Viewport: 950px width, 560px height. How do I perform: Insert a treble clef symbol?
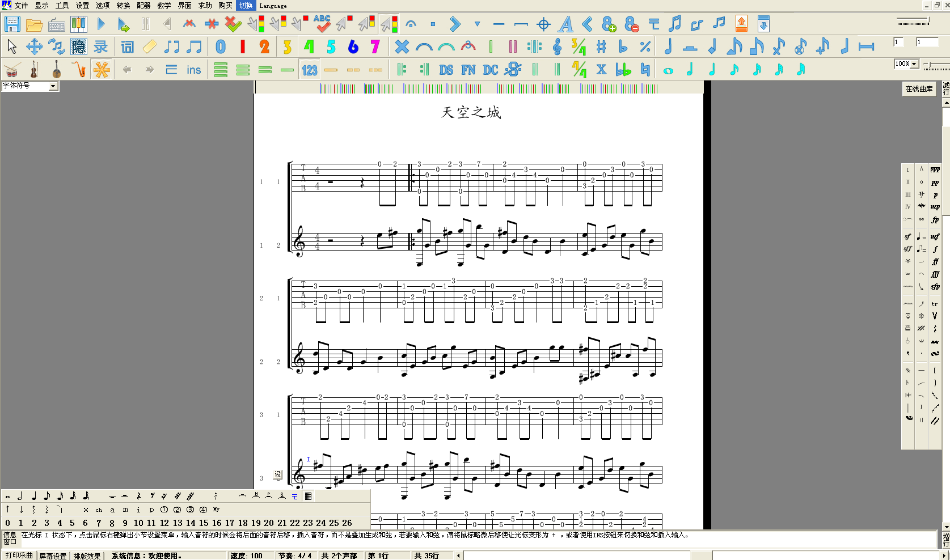(557, 46)
